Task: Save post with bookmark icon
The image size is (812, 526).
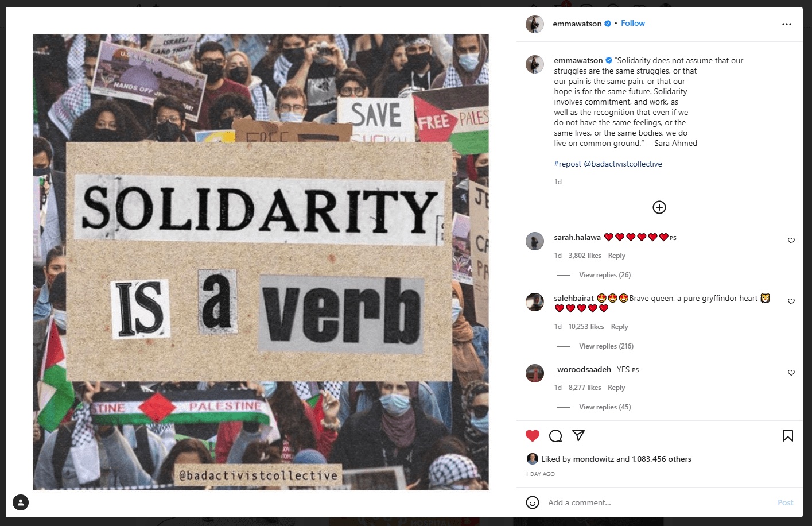Action: (788, 436)
